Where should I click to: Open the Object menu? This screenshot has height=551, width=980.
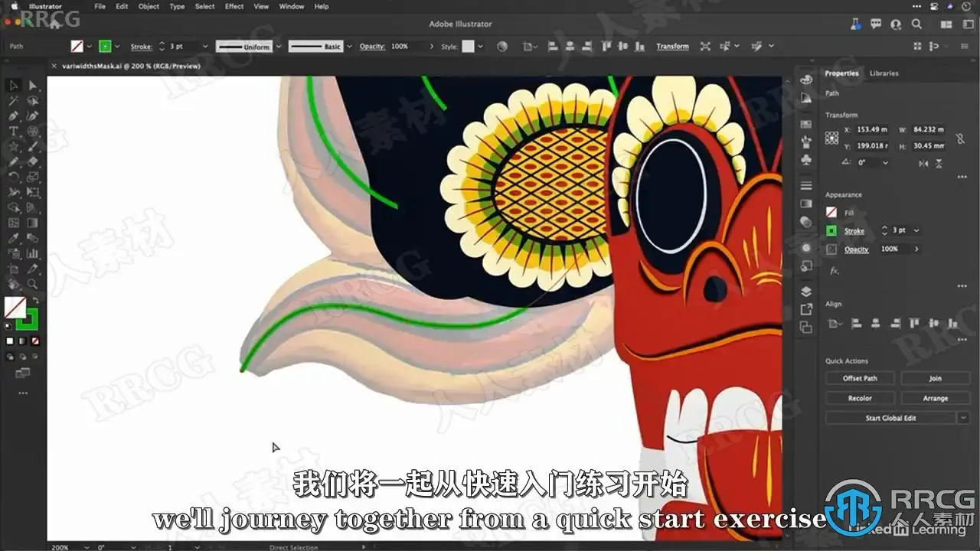point(149,6)
